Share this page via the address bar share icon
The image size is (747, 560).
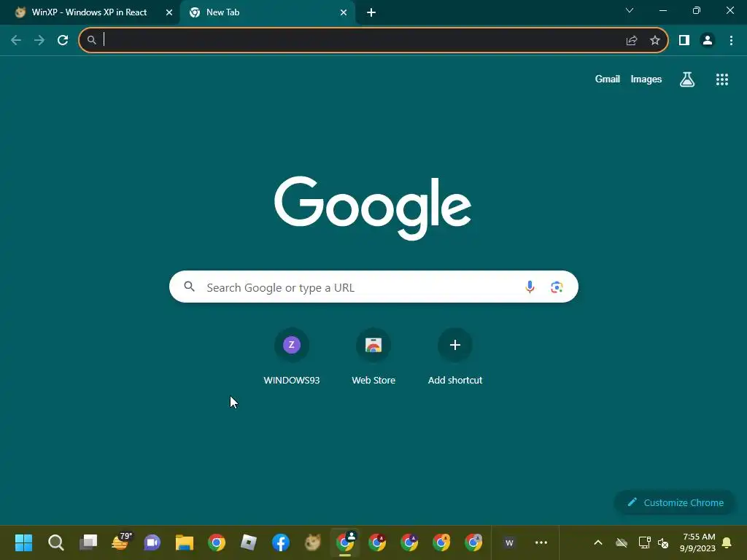[x=632, y=41]
